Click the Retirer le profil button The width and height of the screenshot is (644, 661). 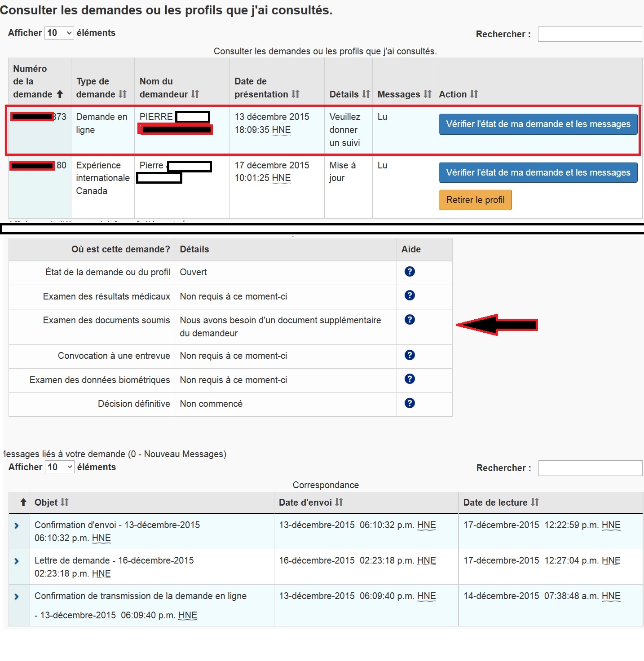[x=475, y=200]
